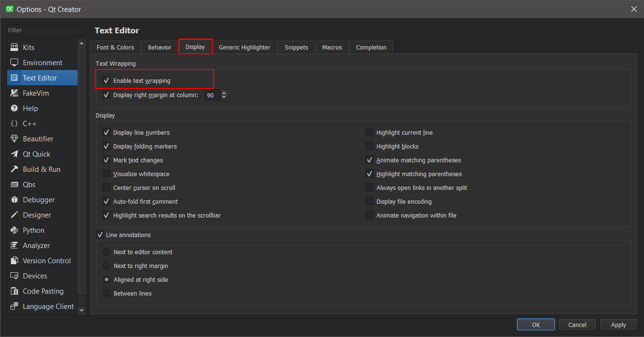Open the Devices icon in sidebar
The width and height of the screenshot is (644, 337).
click(x=14, y=276)
